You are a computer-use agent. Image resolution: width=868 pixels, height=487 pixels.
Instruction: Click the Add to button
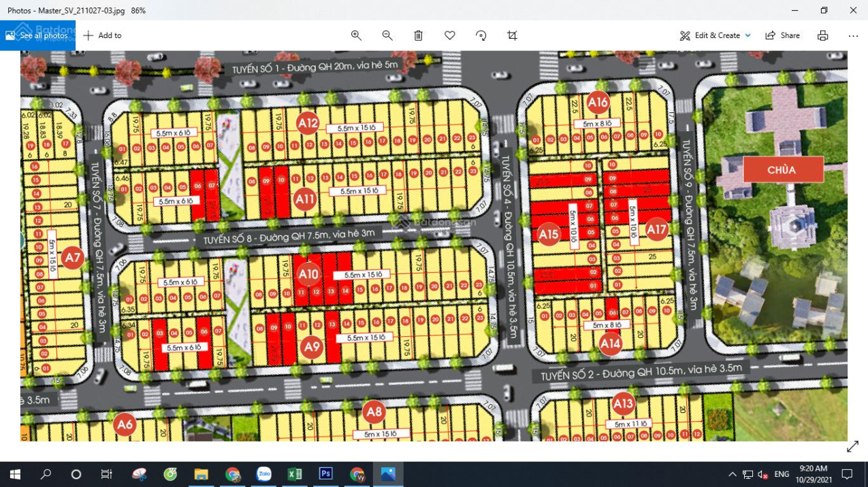[102, 35]
